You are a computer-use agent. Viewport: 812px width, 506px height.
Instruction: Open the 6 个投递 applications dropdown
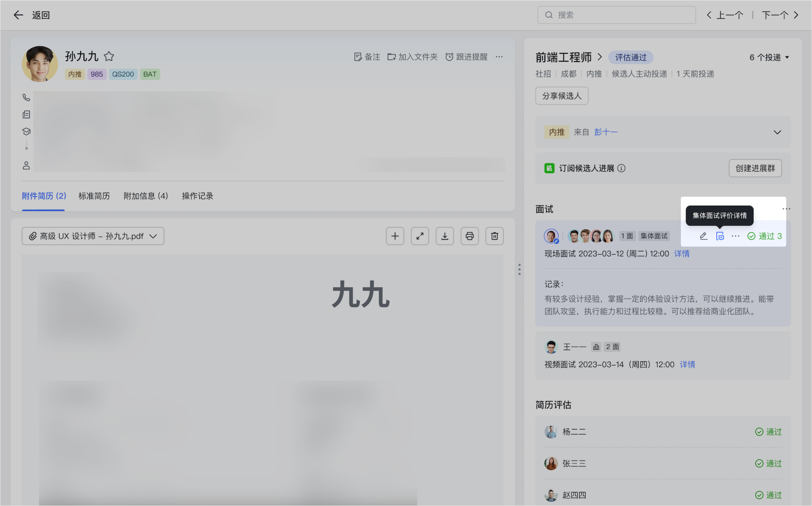pyautogui.click(x=769, y=57)
